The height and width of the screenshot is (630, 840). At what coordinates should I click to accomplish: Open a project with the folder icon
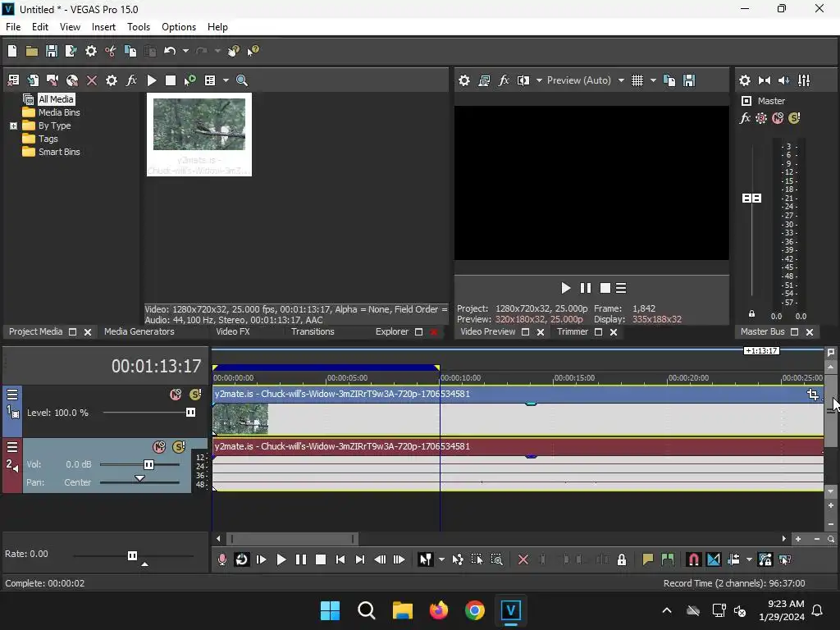click(x=32, y=51)
